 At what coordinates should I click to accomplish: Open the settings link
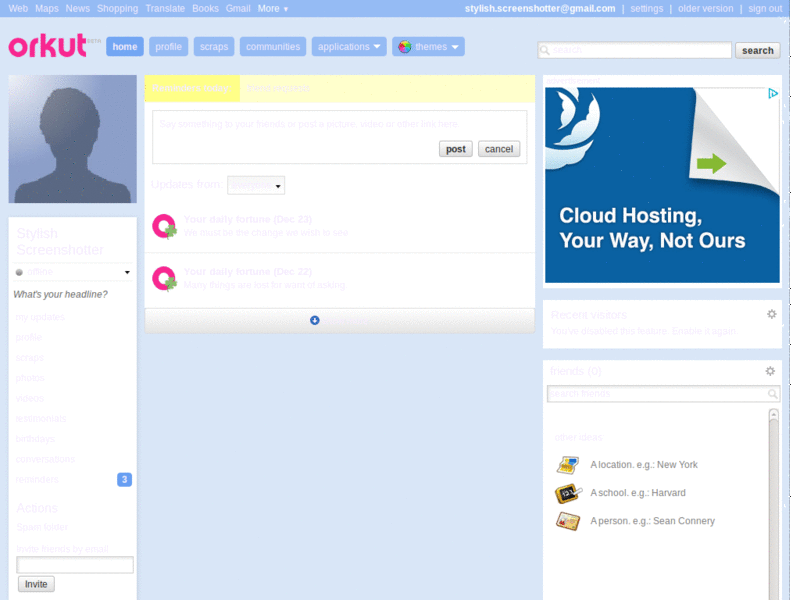pos(646,9)
